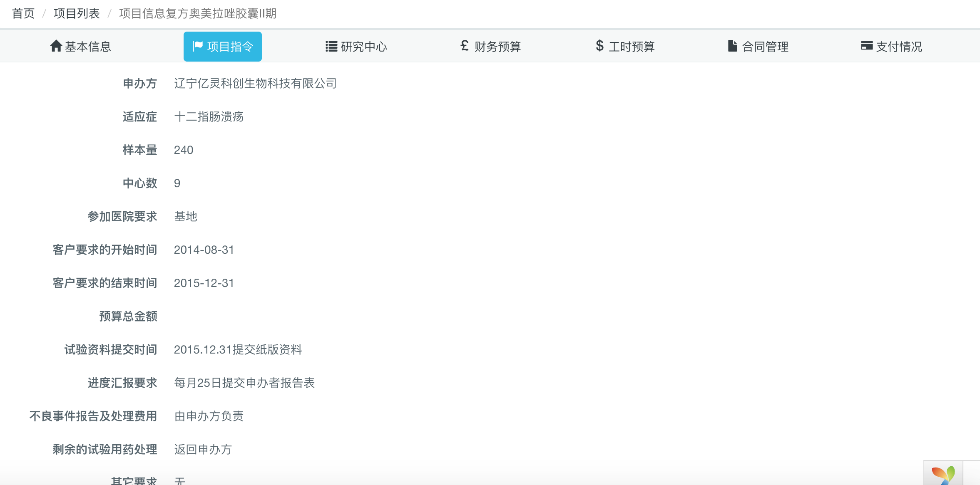Switch to the 研究中心 tab
Image resolution: width=980 pixels, height=485 pixels.
pyautogui.click(x=356, y=46)
